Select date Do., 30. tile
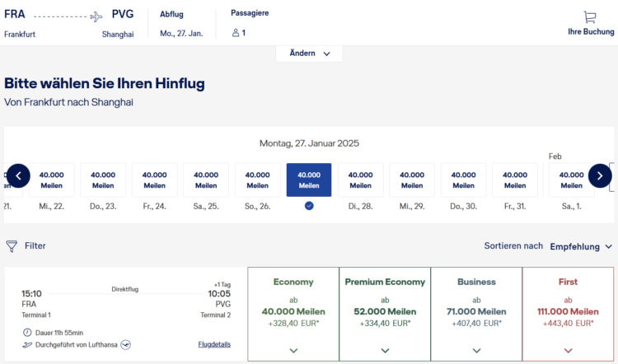The image size is (618, 364). (x=463, y=180)
